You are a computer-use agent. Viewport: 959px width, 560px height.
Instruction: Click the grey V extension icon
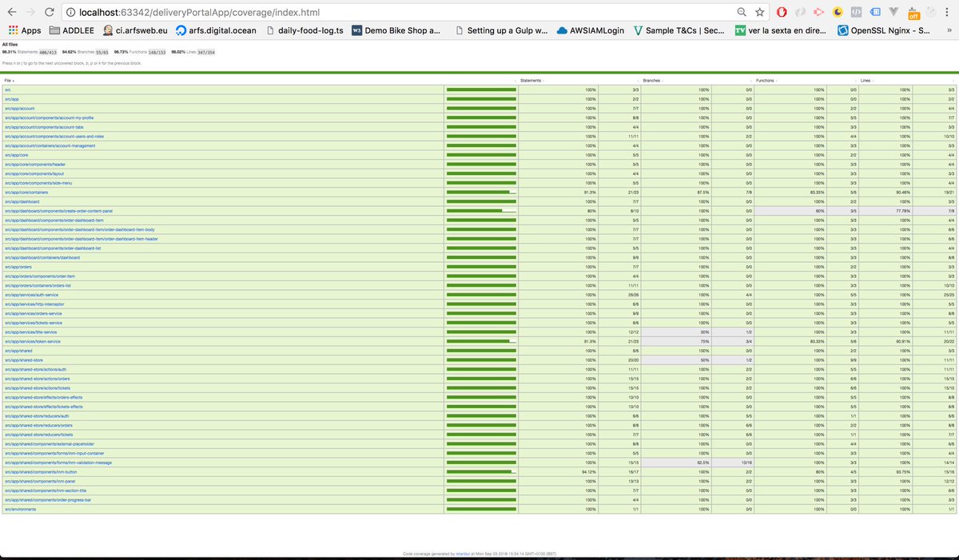coord(893,12)
